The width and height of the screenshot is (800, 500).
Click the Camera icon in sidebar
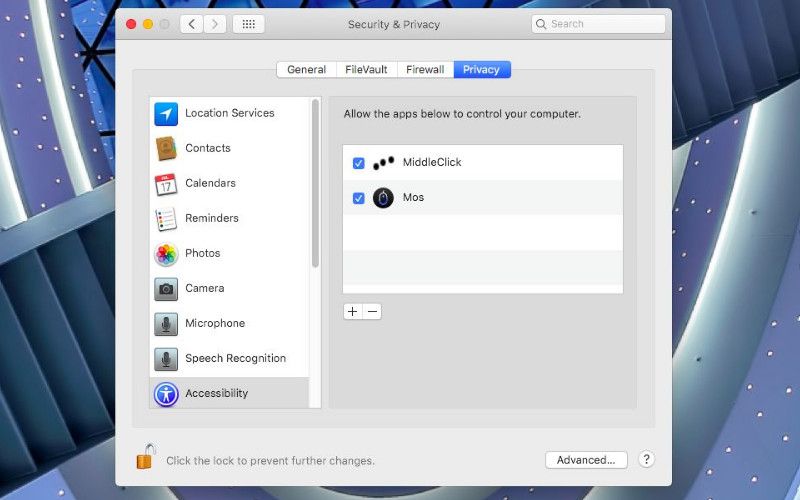[166, 289]
